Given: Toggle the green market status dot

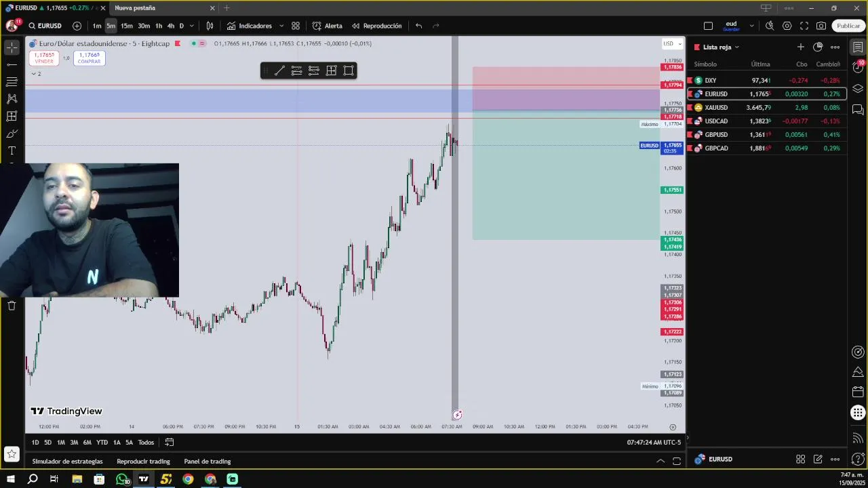Looking at the screenshot, I should point(193,43).
